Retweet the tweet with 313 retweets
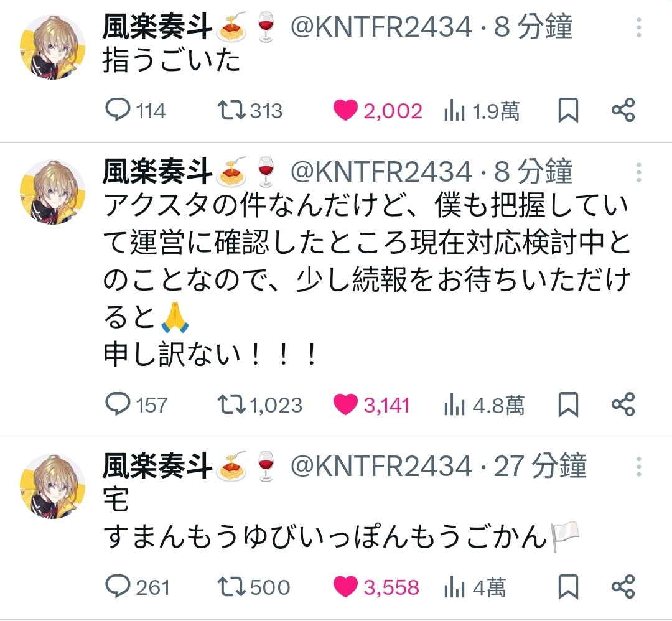This screenshot has height=621, width=672. coord(250,110)
